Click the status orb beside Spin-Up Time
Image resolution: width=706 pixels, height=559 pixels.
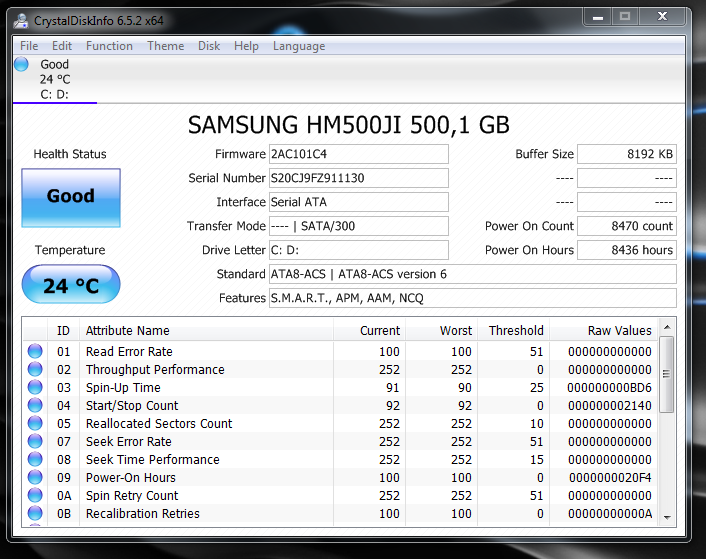[35, 388]
